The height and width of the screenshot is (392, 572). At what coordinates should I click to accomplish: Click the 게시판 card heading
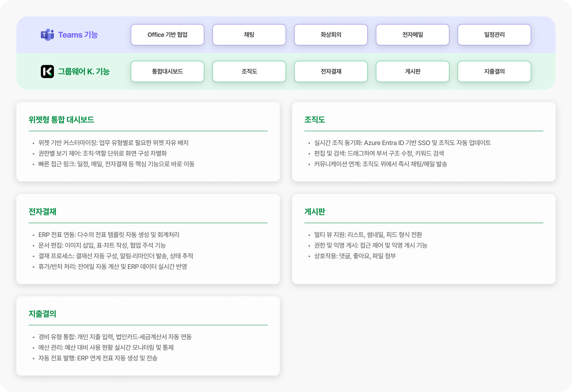click(315, 212)
